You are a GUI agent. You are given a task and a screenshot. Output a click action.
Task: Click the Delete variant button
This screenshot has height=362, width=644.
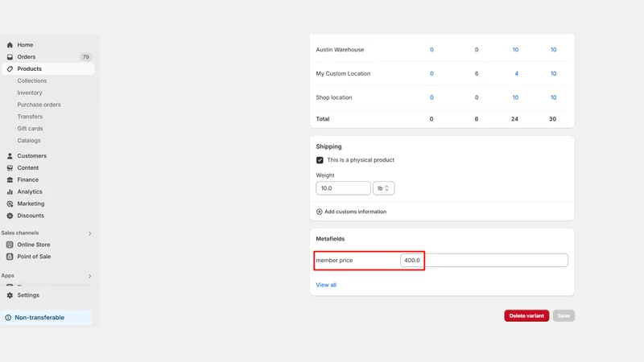[526, 315]
